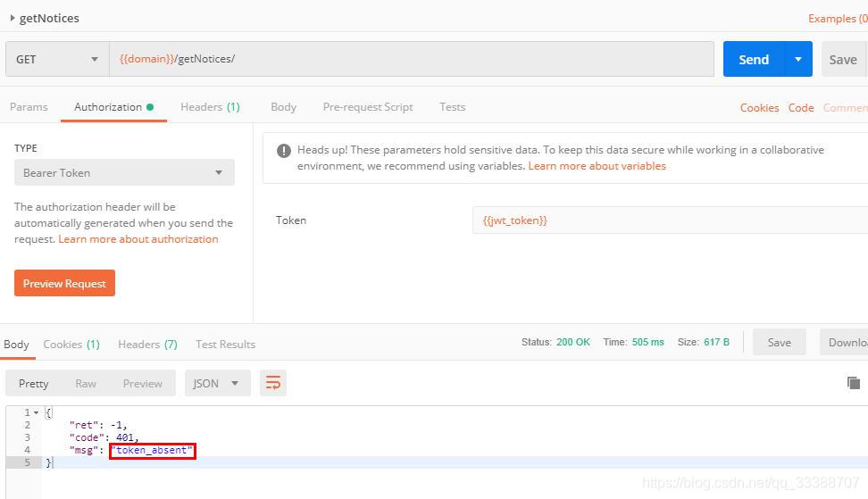Click the "token_absent" message value

[152, 450]
